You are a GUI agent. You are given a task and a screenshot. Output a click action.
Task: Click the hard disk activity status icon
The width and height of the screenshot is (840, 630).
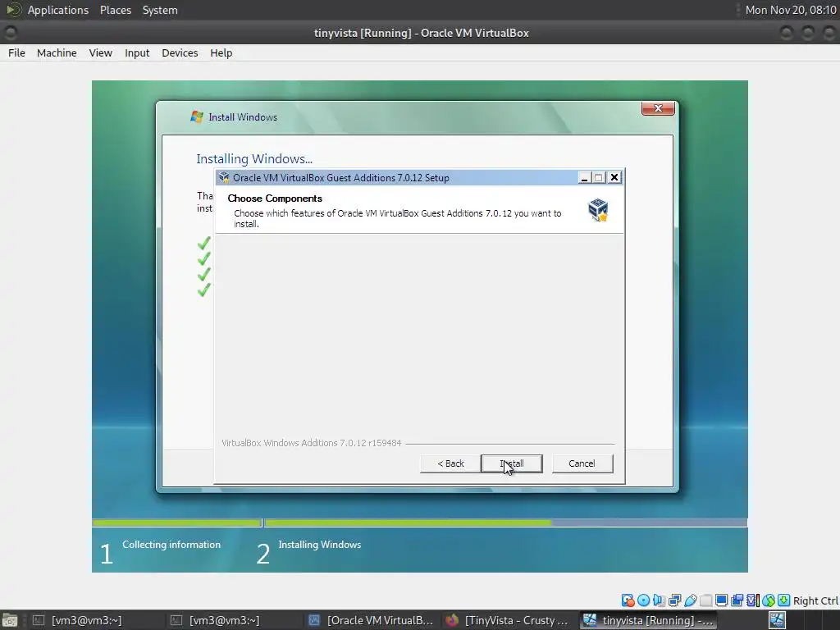628,600
